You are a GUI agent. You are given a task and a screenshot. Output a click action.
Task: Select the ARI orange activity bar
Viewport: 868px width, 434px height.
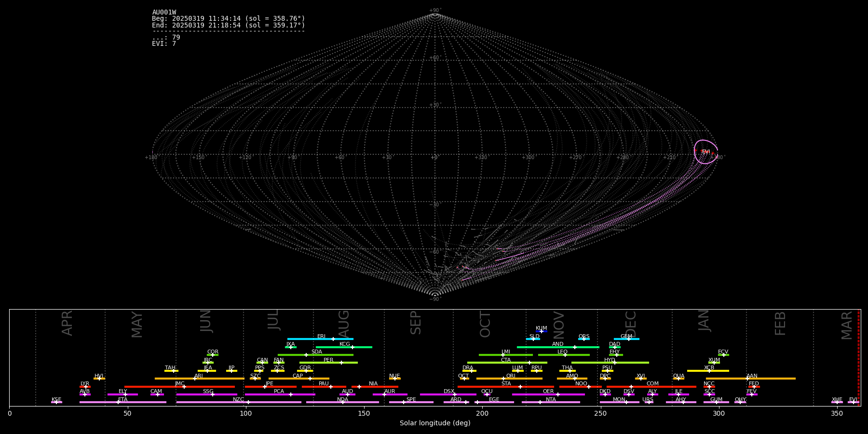coord(199,379)
